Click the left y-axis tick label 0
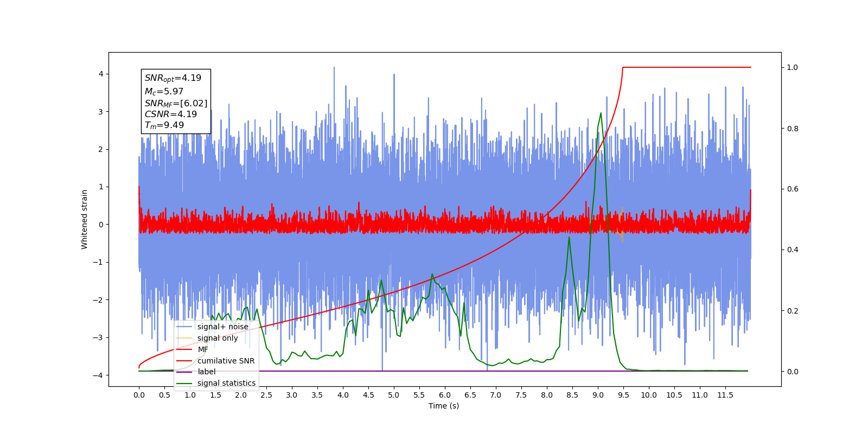This screenshot has height=434, width=868. coord(101,225)
